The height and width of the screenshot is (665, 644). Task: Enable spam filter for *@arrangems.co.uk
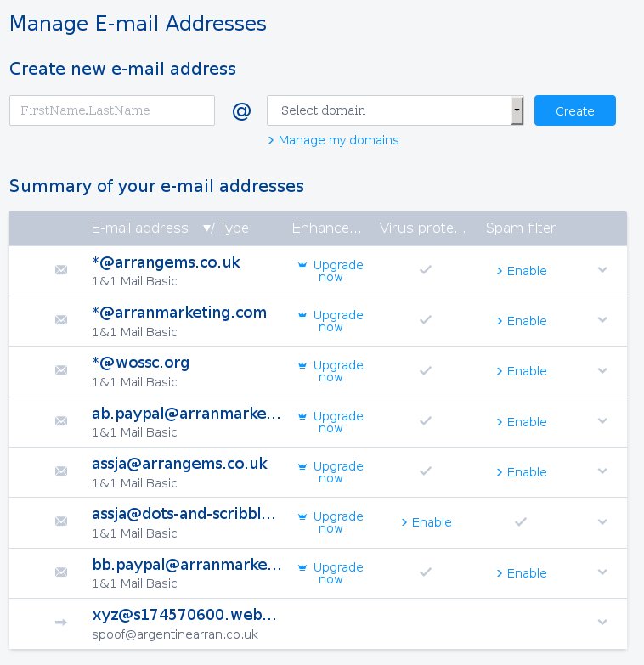(522, 271)
